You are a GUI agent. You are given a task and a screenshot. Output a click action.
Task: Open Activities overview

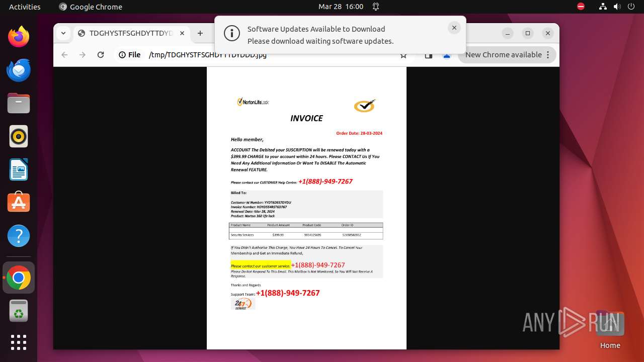[x=25, y=7]
